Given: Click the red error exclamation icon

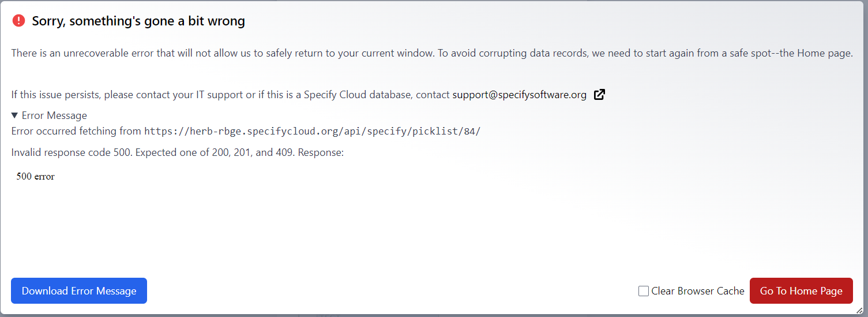Looking at the screenshot, I should coord(18,21).
